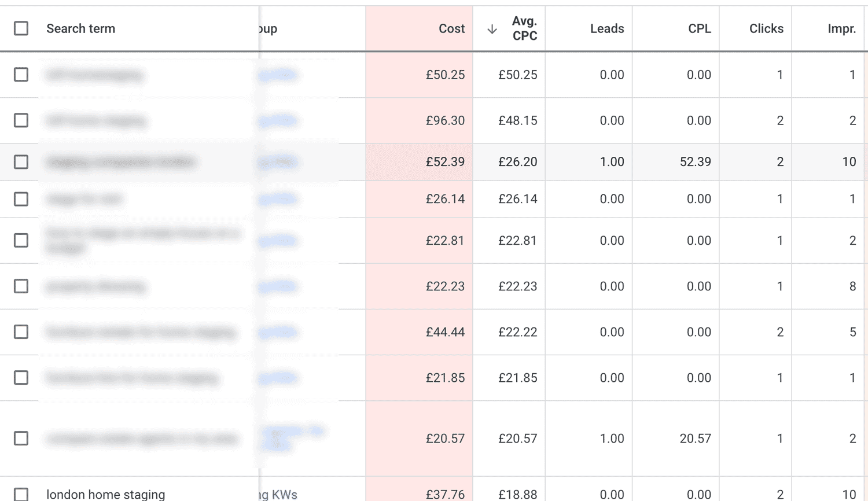Sort the table by Clicks
Image resolution: width=868 pixels, height=501 pixels.
click(x=767, y=28)
